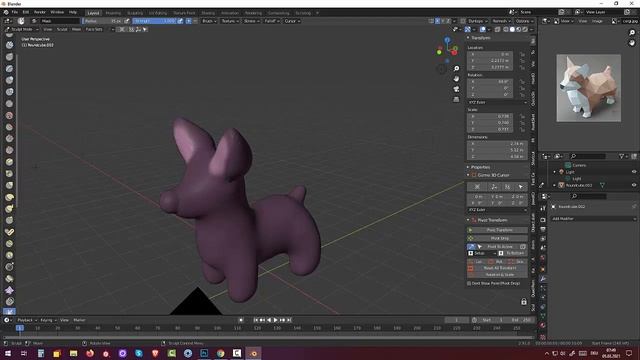The width and height of the screenshot is (640, 360).
Task: Open the Object properties tab
Action: point(543,269)
